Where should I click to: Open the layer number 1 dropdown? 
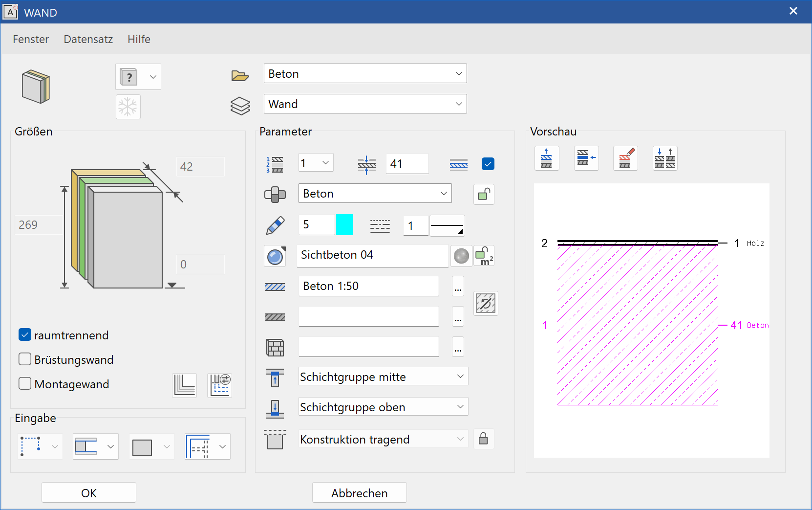coord(316,163)
